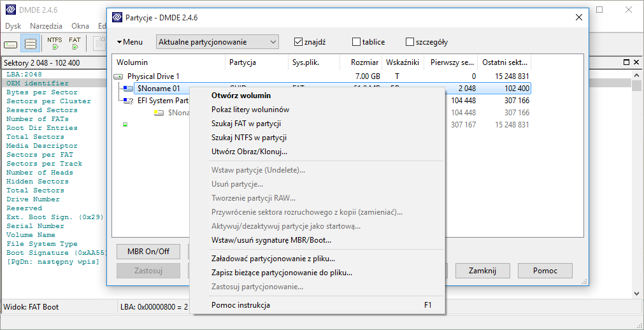The height and width of the screenshot is (330, 644).
Task: Open the Okna menu in the main window
Action: (80, 26)
